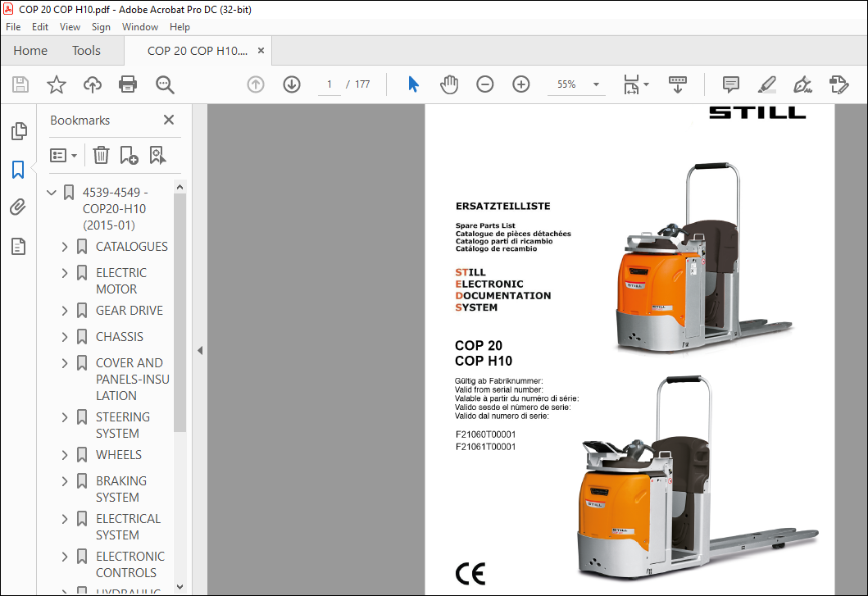Select the Highlight text tool
The image size is (868, 596).
pyautogui.click(x=766, y=84)
